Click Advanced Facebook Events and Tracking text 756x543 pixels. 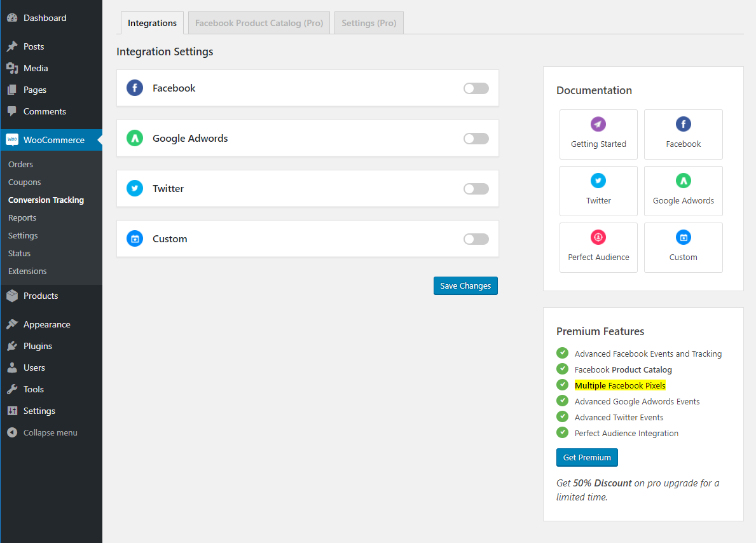[648, 354]
